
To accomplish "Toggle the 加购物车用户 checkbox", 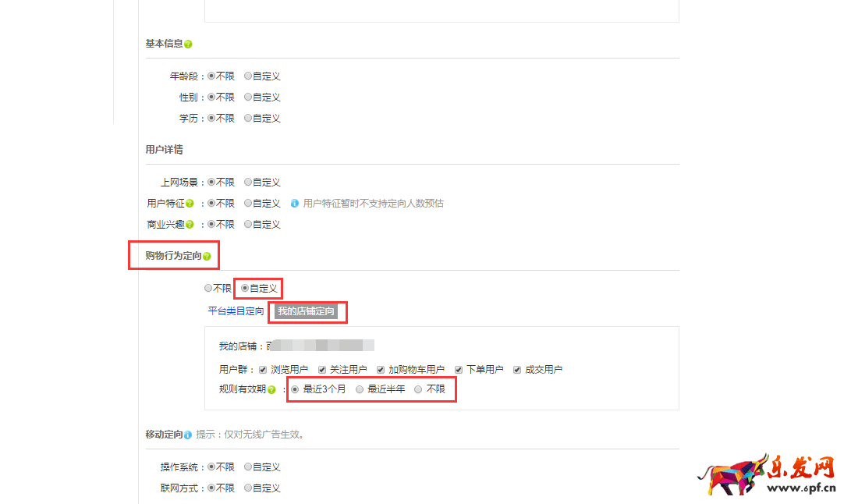I will [381, 370].
